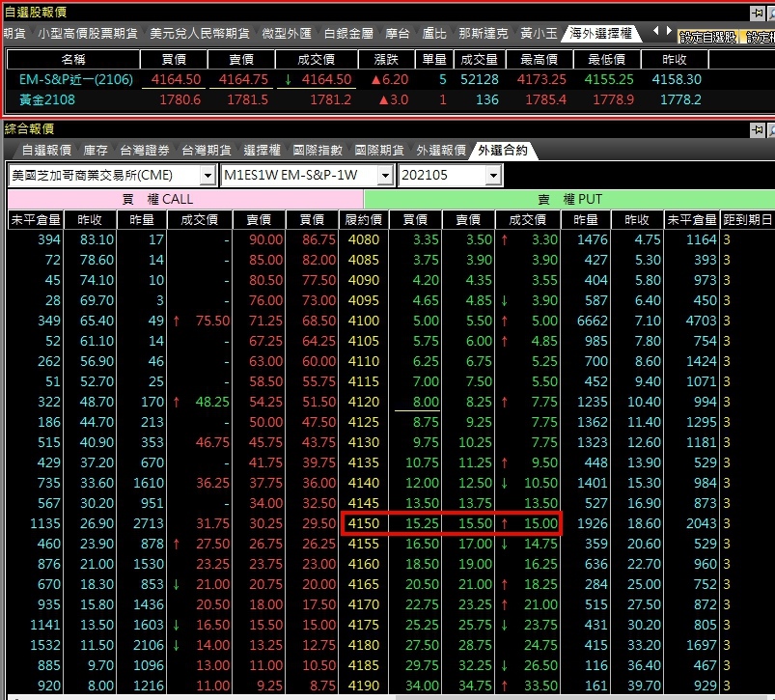Image resolution: width=775 pixels, height=700 pixels.
Task: Click the 賣 權 PUT header band
Action: tap(569, 199)
